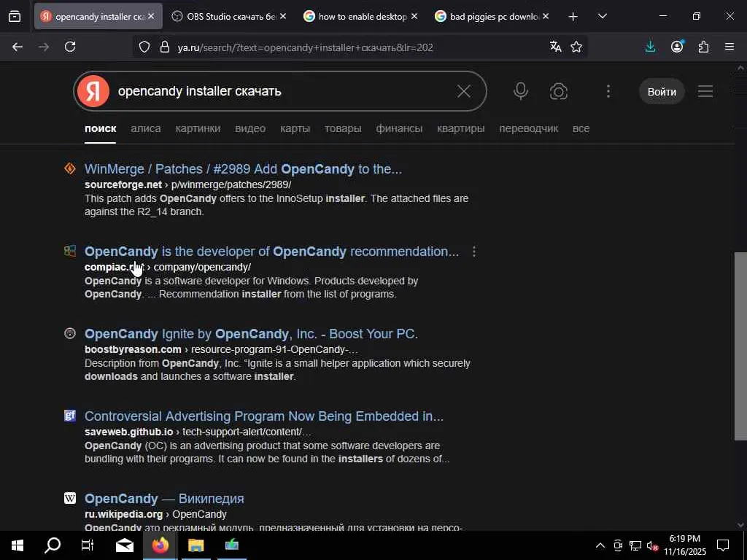This screenshot has height=560, width=747.
Task: Reload the current page
Action: pos(70,47)
